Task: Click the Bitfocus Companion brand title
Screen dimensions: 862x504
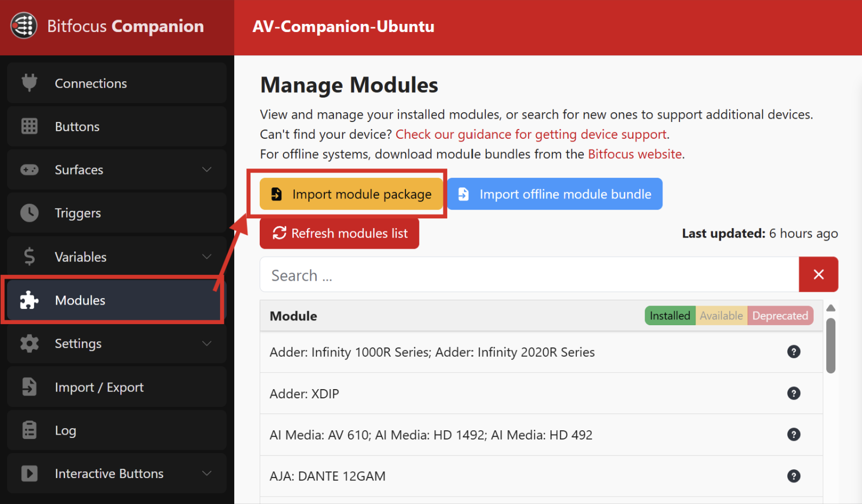Action: tap(125, 26)
